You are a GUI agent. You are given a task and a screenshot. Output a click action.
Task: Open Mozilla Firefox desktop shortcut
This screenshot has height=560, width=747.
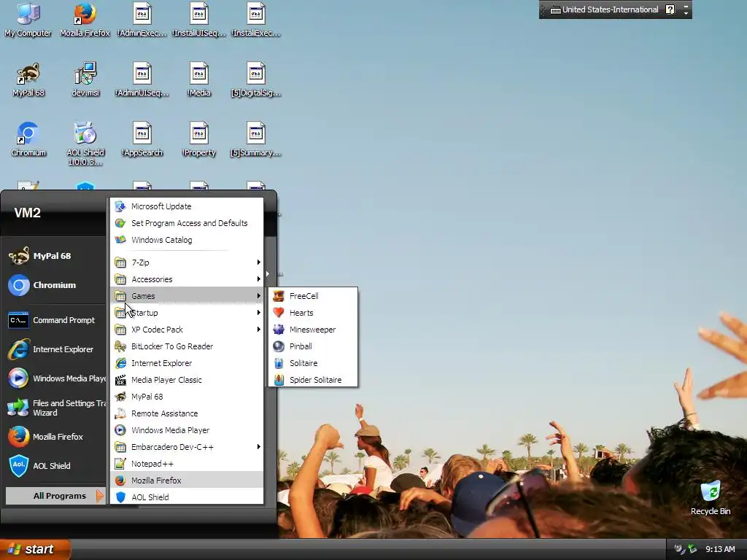pos(85,20)
